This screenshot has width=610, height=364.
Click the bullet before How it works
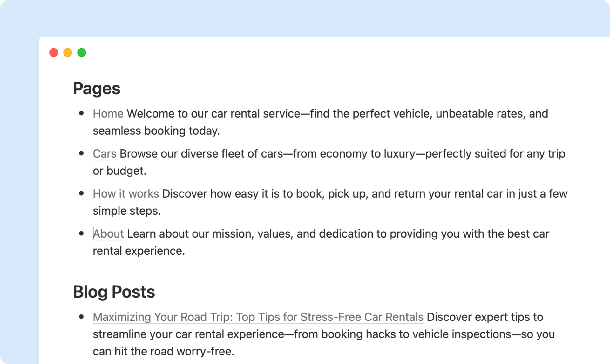coord(81,193)
